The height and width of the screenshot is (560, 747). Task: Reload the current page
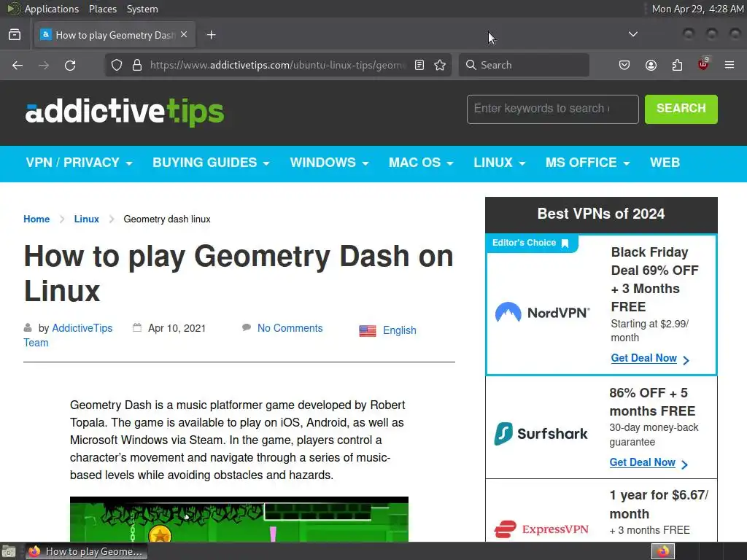[x=70, y=65]
